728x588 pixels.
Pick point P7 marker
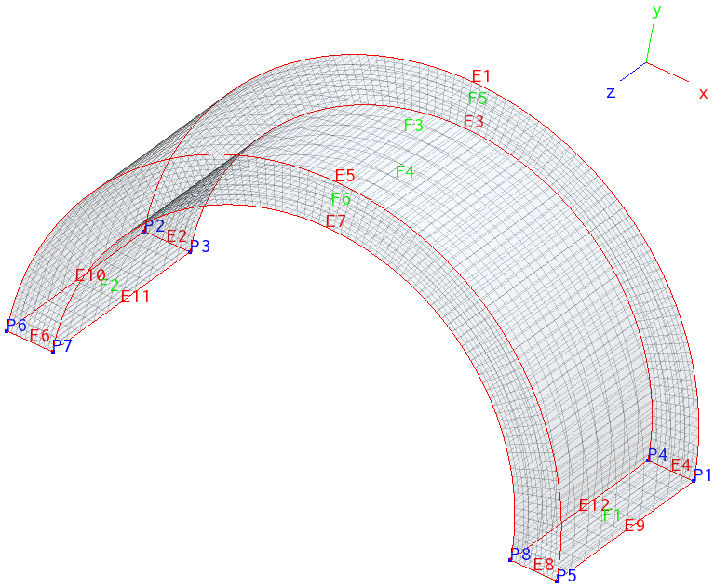pos(53,351)
